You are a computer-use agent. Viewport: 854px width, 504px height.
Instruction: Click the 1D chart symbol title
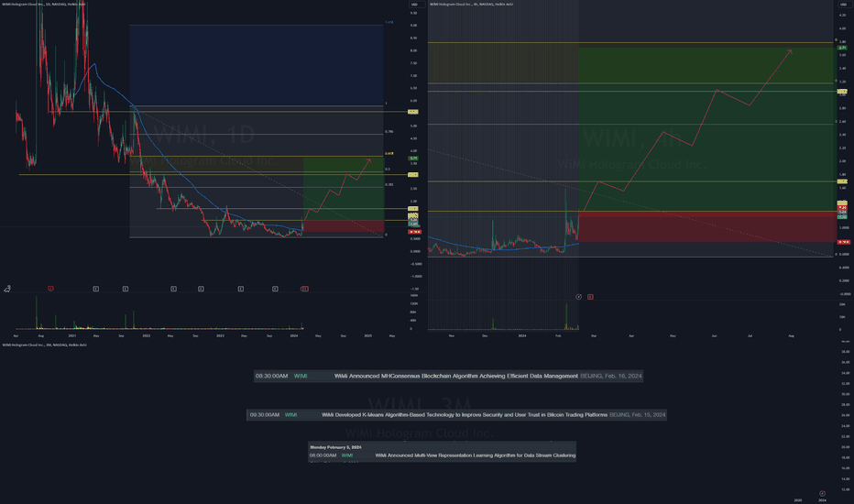[44, 4]
